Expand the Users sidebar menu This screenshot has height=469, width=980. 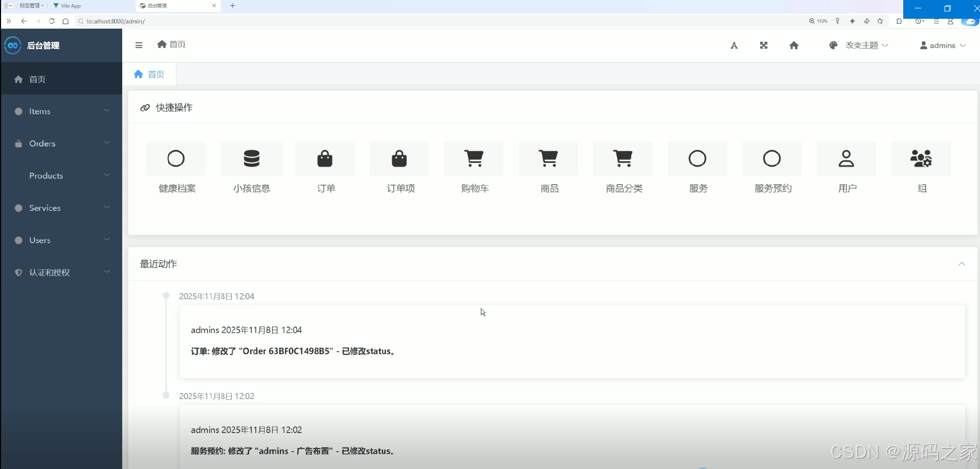pos(62,240)
